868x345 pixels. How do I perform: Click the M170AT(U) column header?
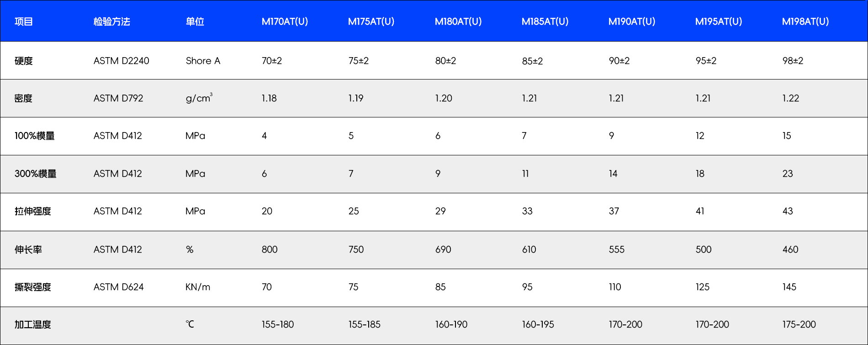click(x=285, y=21)
